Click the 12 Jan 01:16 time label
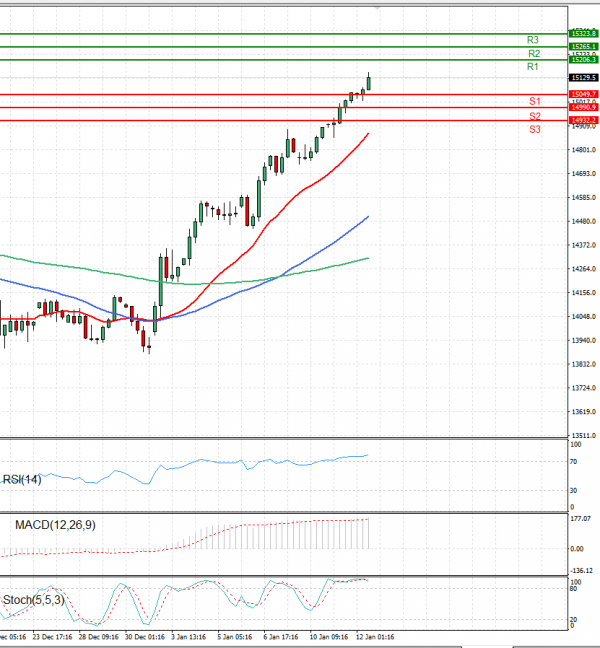This screenshot has height=648, width=600. coord(375,637)
